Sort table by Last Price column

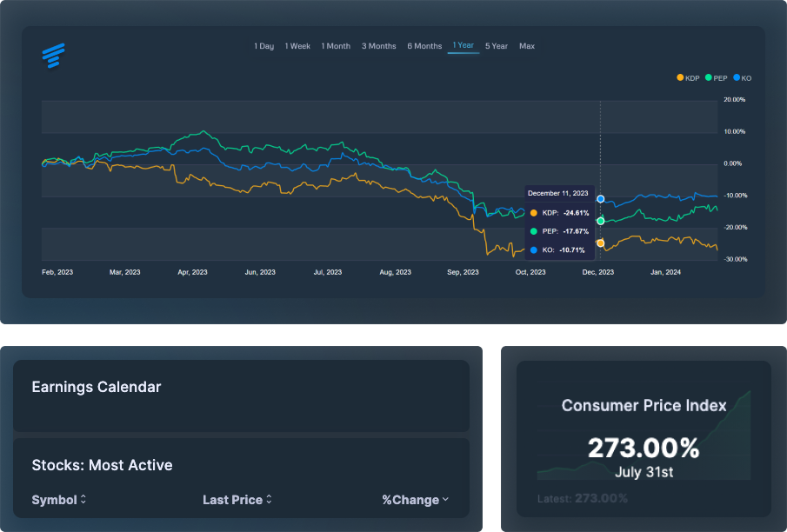tap(237, 500)
